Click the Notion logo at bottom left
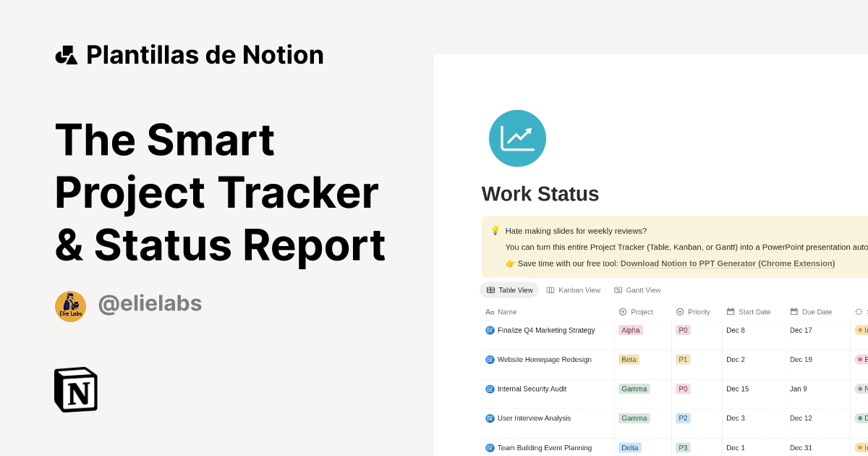Screen dimensions: 868x456 (75, 389)
